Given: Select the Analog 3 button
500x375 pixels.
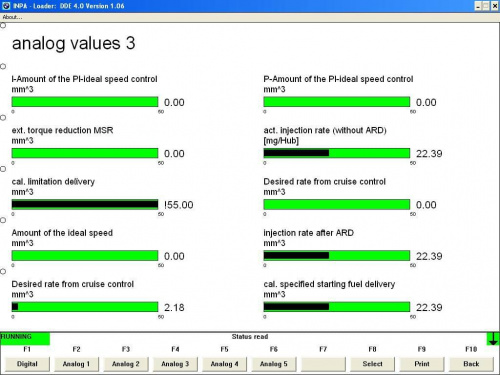Looking at the screenshot, I should (x=175, y=364).
